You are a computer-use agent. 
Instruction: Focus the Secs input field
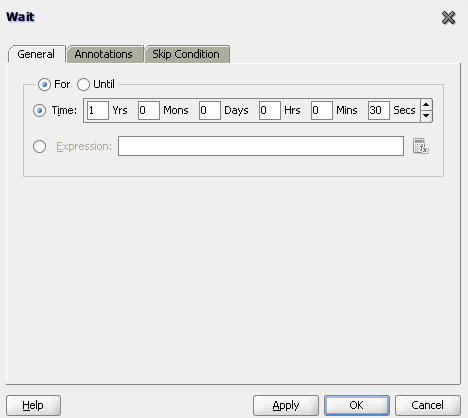pyautogui.click(x=379, y=110)
